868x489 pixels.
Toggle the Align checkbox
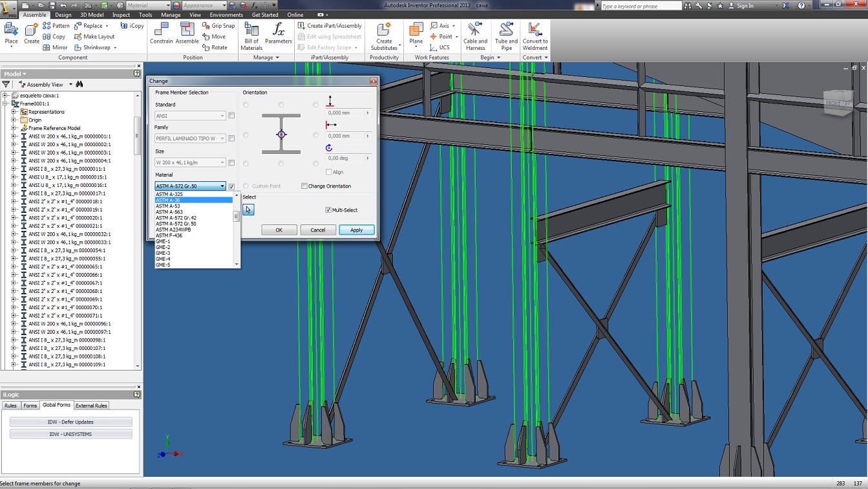[x=329, y=172]
